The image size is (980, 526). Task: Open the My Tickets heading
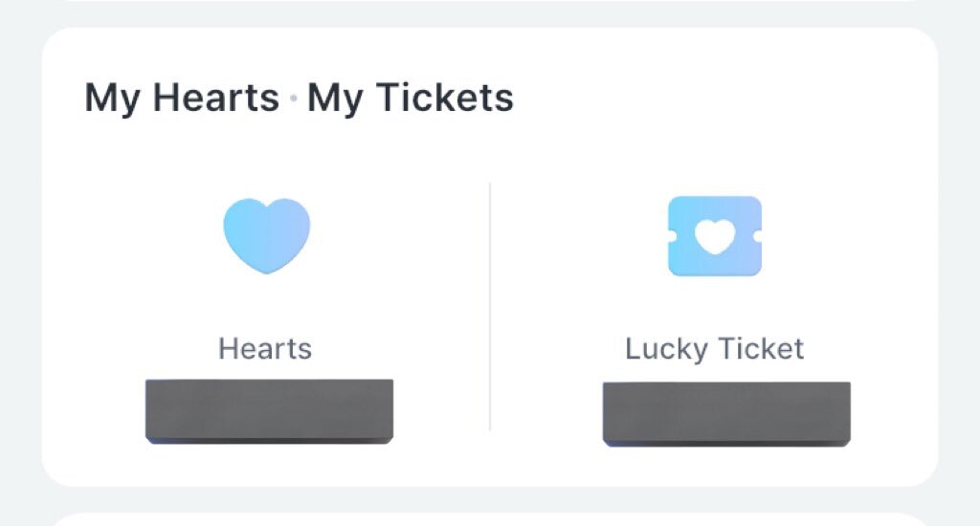(410, 98)
